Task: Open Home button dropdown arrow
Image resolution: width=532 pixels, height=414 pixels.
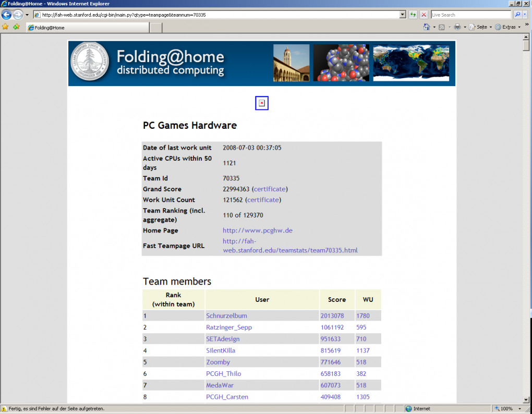Action: [x=434, y=27]
